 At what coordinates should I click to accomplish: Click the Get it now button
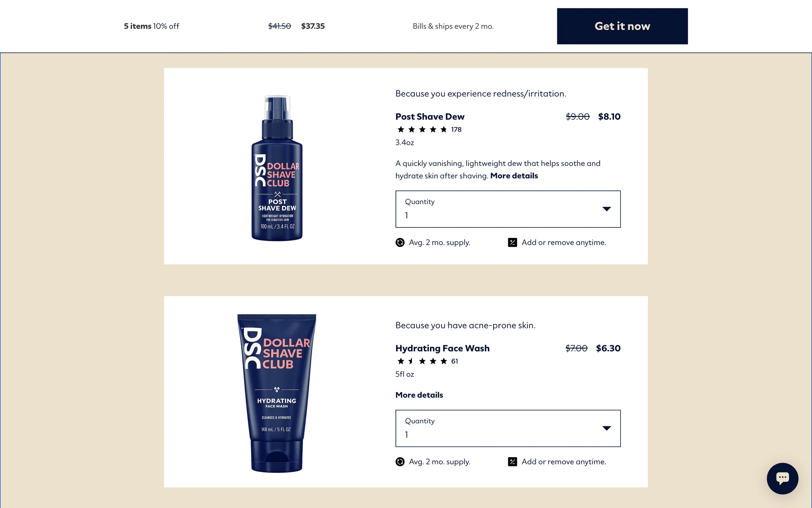(x=622, y=26)
